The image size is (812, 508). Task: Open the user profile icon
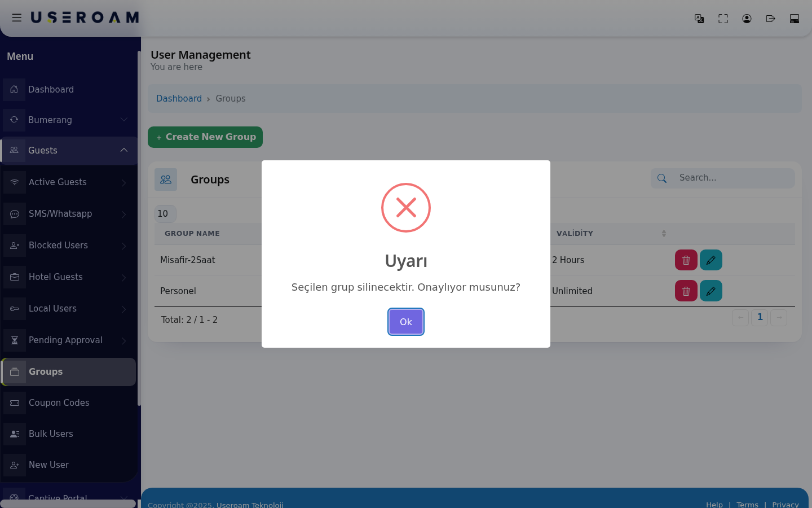(x=747, y=19)
